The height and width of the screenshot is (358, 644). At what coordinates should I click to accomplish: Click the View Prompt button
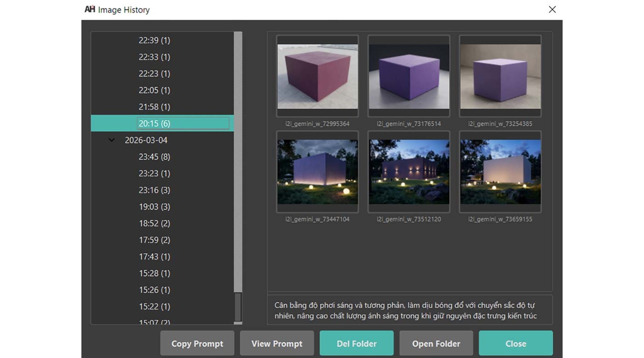277,344
